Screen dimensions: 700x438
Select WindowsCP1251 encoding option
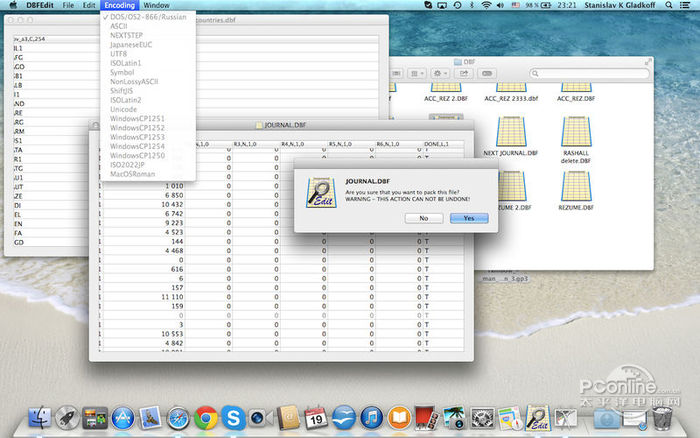139,119
